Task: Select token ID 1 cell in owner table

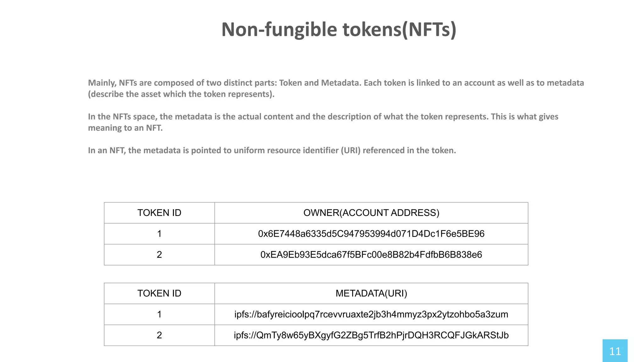Action: 159,234
